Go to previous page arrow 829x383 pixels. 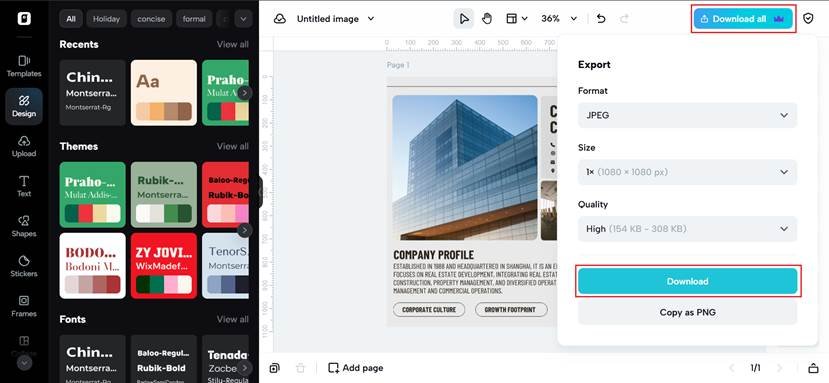click(x=732, y=368)
